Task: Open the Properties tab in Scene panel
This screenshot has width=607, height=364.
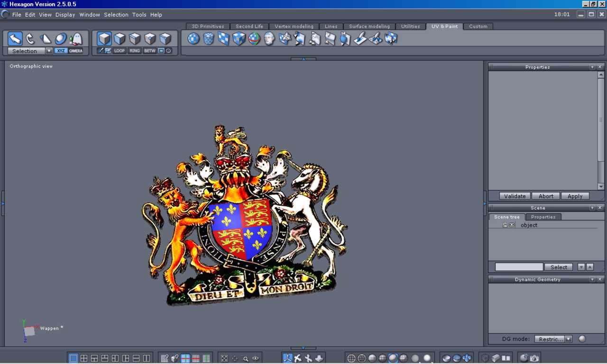Action: coord(543,217)
